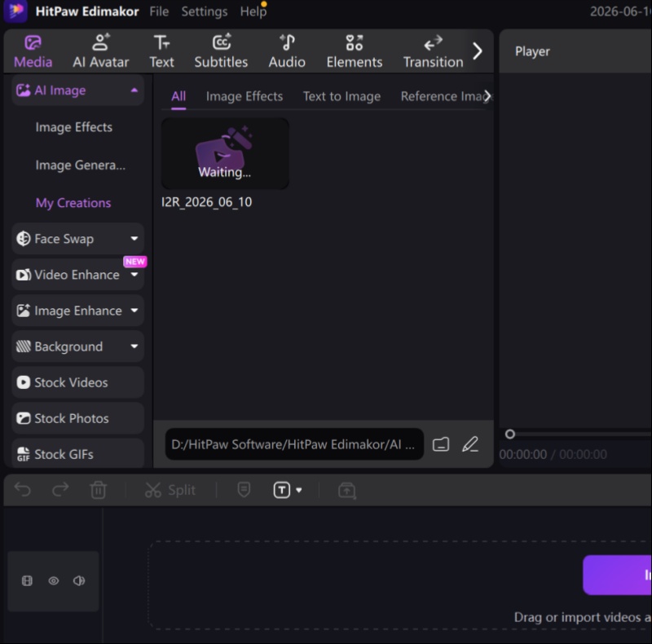
Task: Click the 00:00:00 / 00:00:00 timecode
Action: (553, 454)
